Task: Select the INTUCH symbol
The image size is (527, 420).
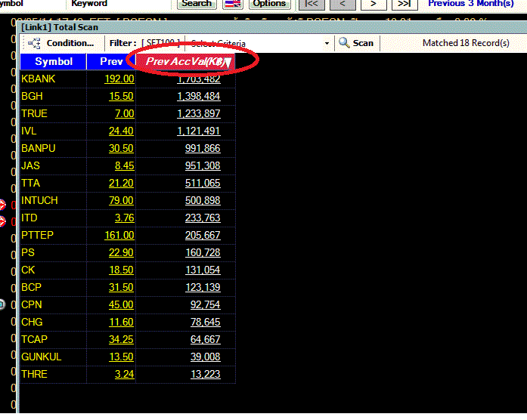Action: tap(39, 200)
